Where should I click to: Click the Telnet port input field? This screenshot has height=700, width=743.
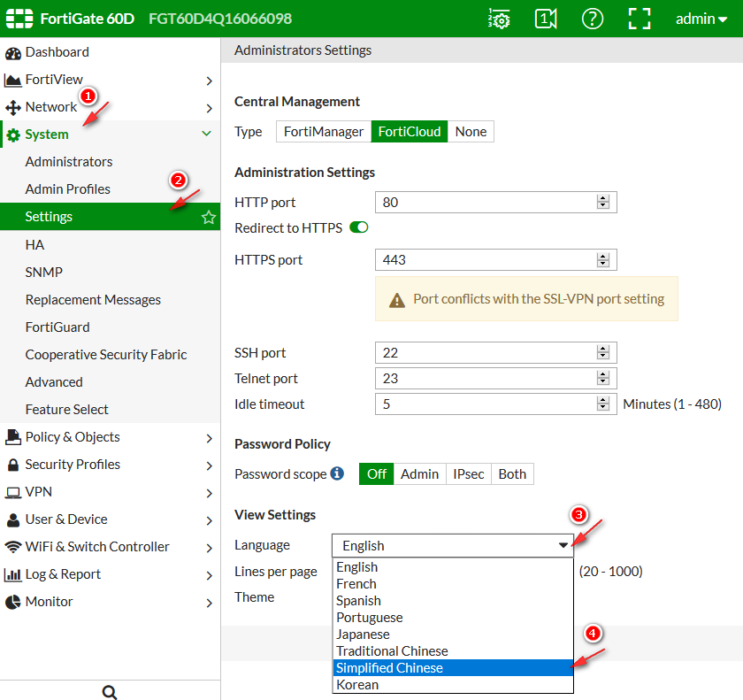click(495, 378)
